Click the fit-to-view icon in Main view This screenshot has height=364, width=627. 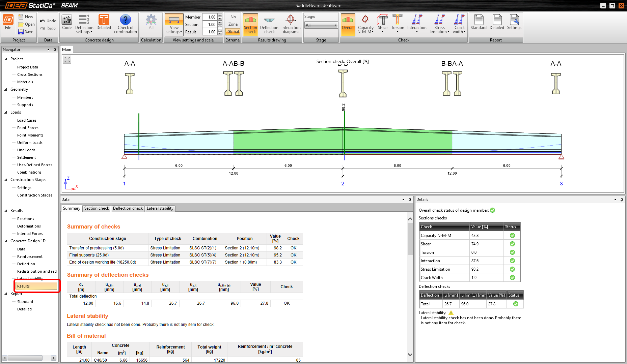pyautogui.click(x=67, y=60)
